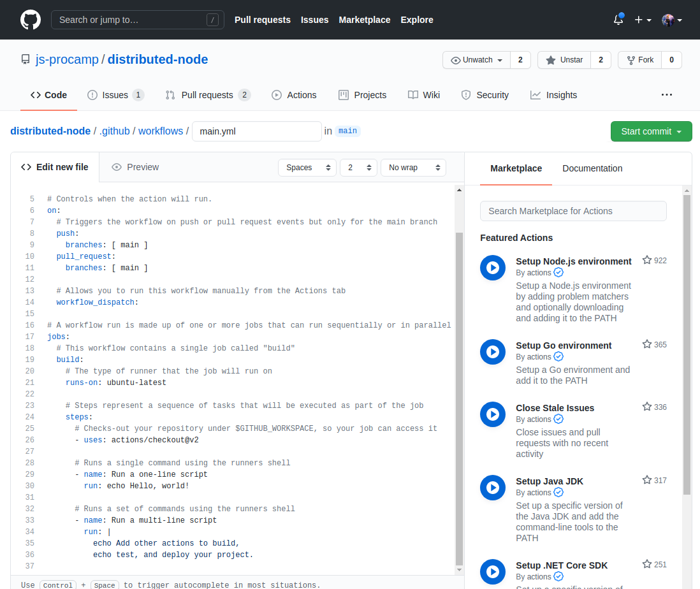700x589 pixels.
Task: Open the Insights tab
Action: point(553,95)
